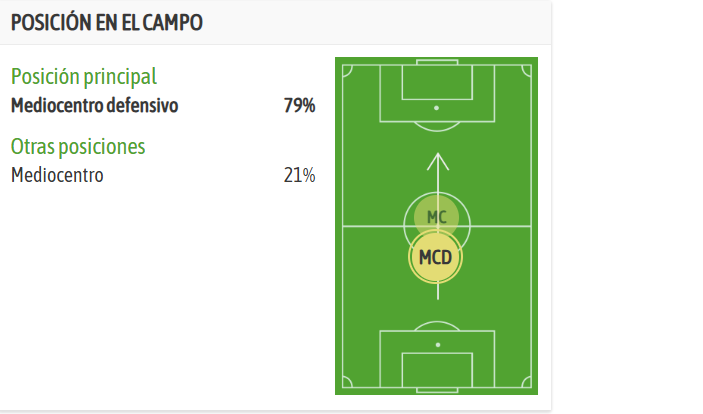703x414 pixels.
Task: Click the upward arrow head on pitch
Action: [438, 161]
